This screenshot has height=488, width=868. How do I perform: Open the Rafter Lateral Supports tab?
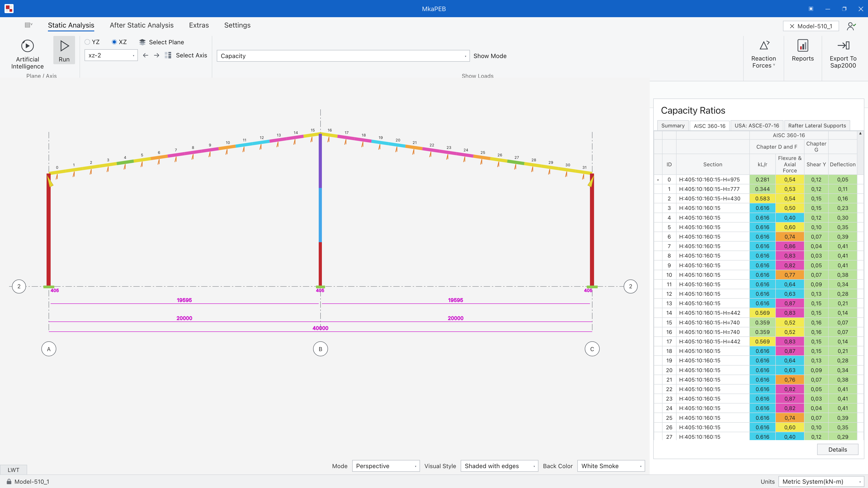(817, 126)
